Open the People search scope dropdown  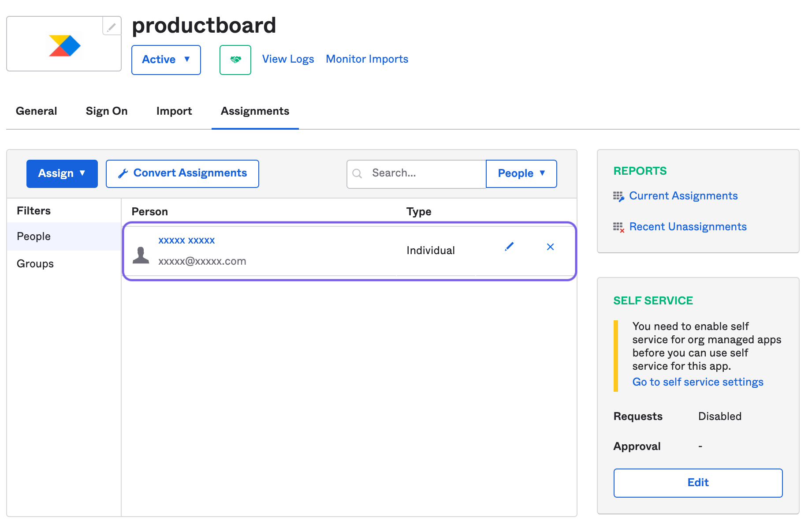tap(521, 173)
